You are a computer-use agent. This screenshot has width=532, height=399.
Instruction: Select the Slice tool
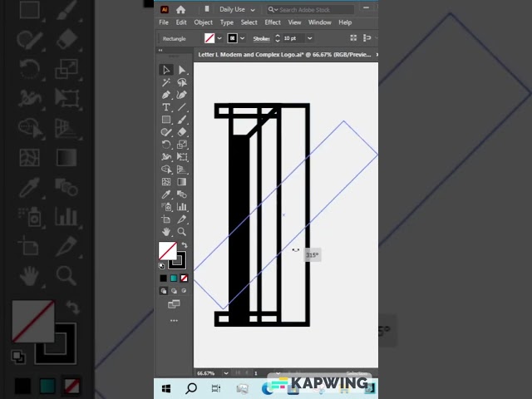[x=182, y=219]
